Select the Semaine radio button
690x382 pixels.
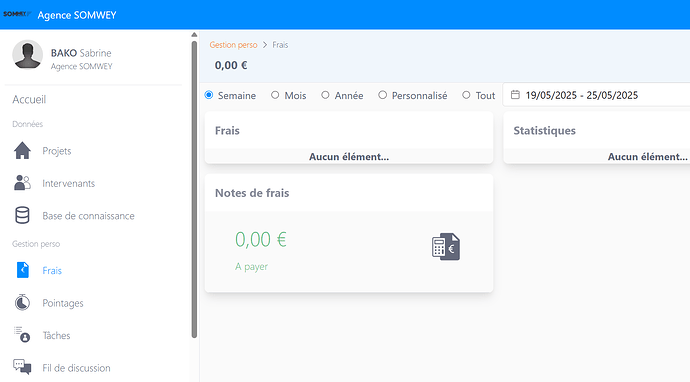[x=209, y=95]
